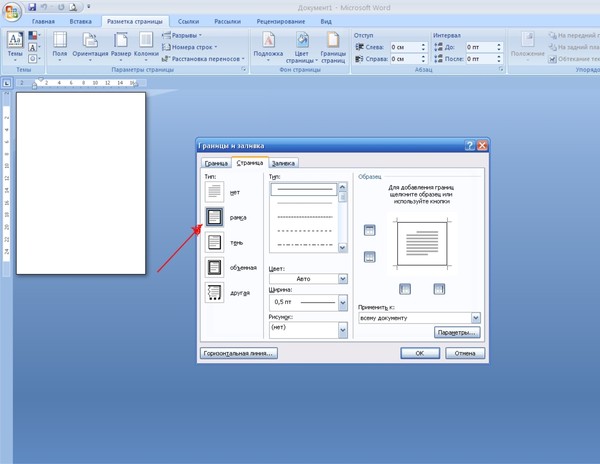Click Слева indent spinner arrows
600x464 pixels.
(423, 47)
